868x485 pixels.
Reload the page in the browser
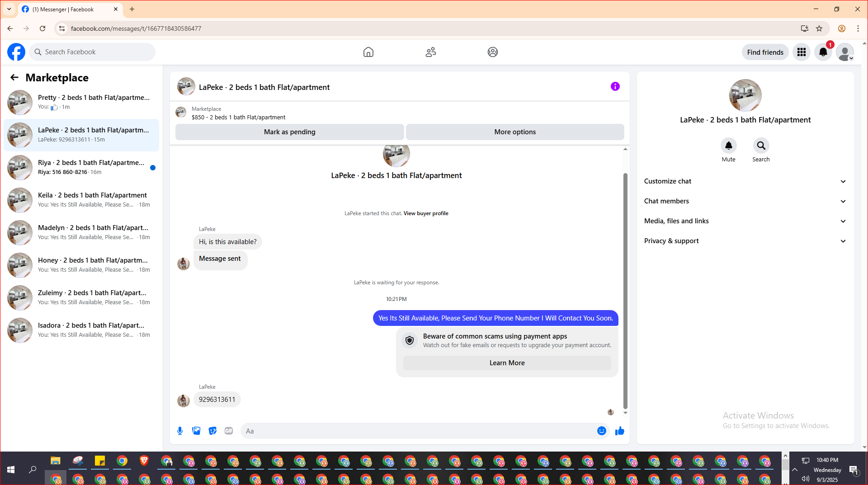point(42,28)
